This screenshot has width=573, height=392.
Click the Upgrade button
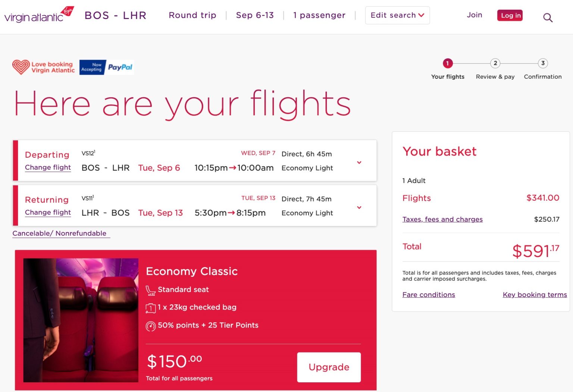coord(329,367)
